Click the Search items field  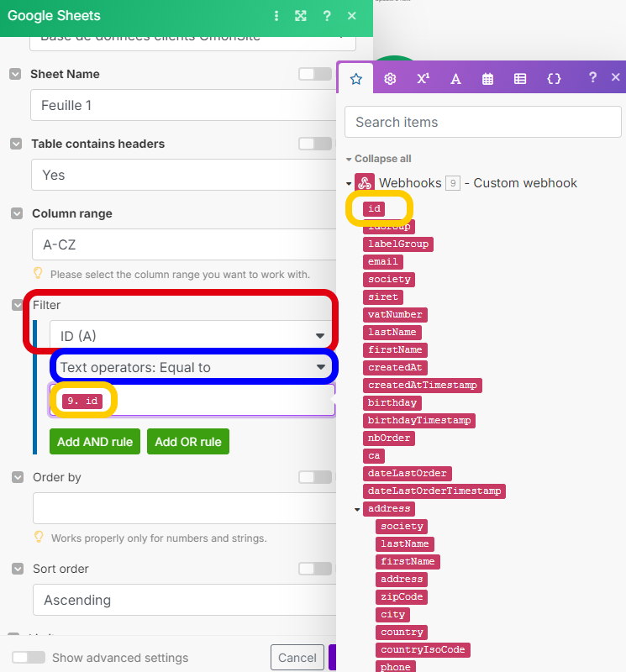[482, 122]
